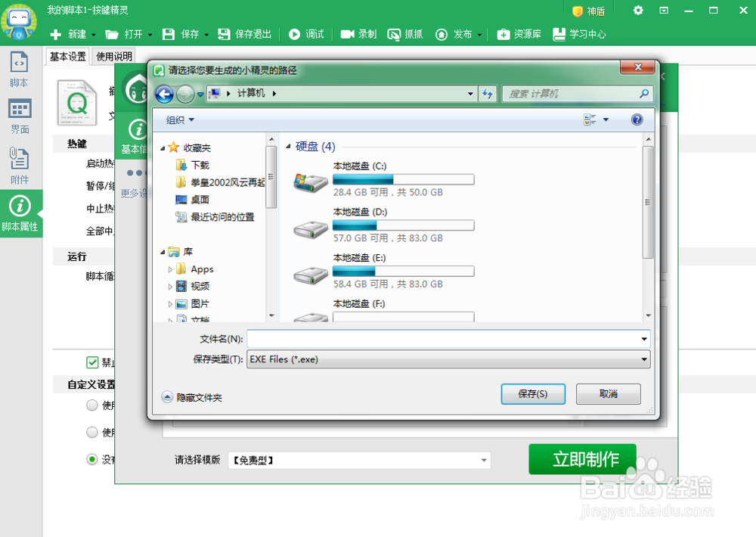
Task: Click the search magnifier icon
Action: pos(644,93)
